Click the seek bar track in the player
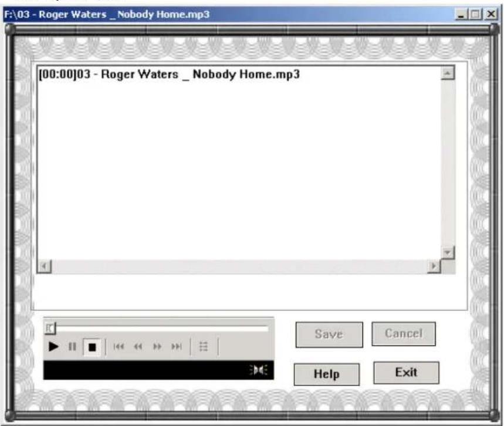Image resolution: width=504 pixels, height=426 pixels. 163,328
